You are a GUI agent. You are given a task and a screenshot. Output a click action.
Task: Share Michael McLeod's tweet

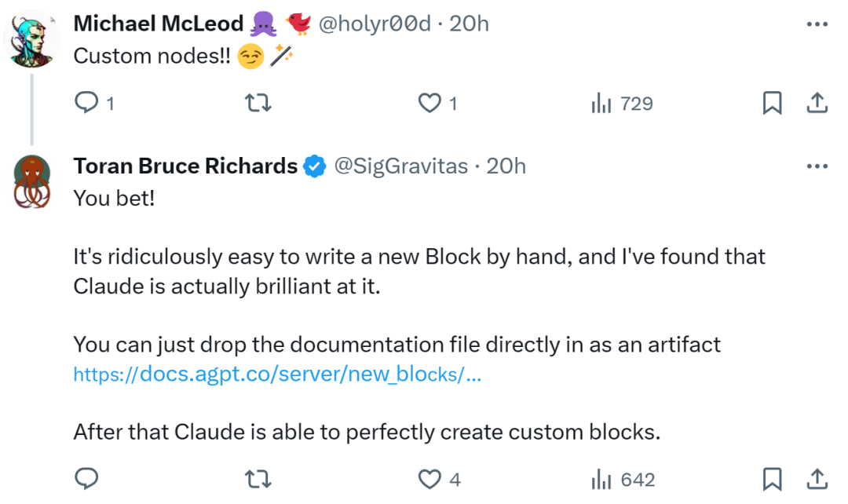tap(817, 103)
